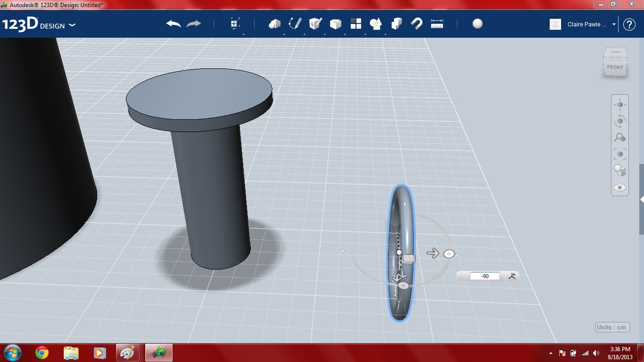The image size is (644, 362).
Task: Open the Windows Start menu
Action: [12, 353]
